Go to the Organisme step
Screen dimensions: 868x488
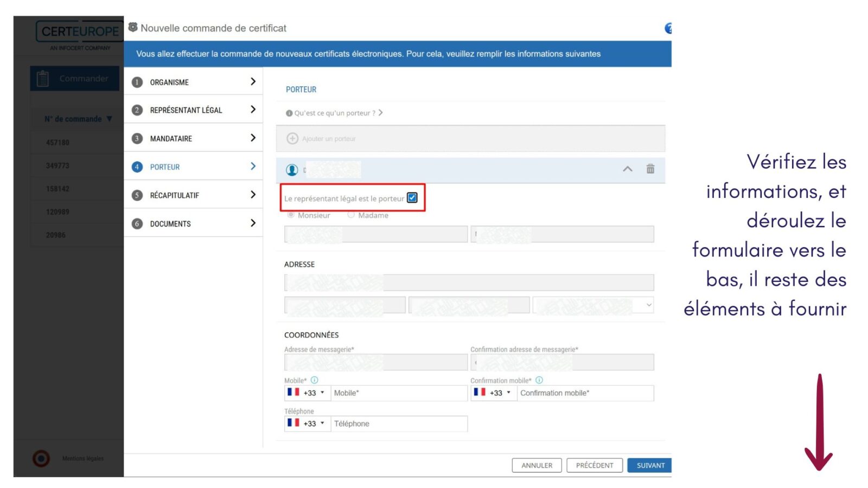193,82
